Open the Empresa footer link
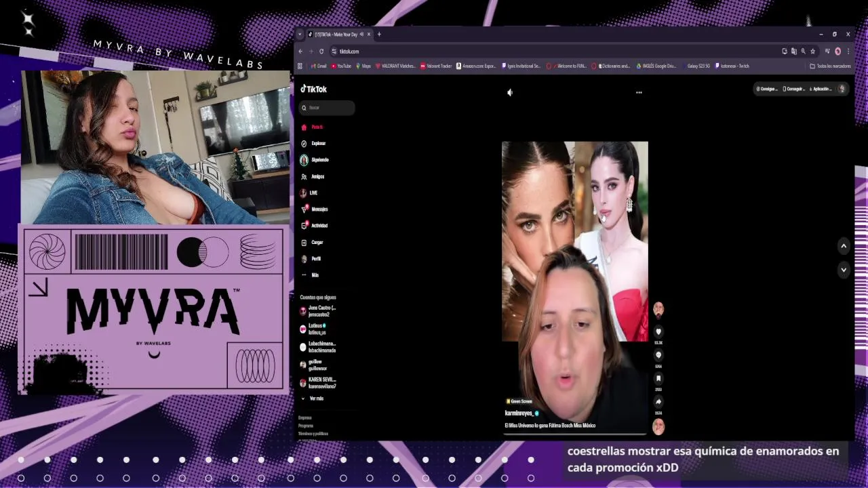 (x=305, y=418)
